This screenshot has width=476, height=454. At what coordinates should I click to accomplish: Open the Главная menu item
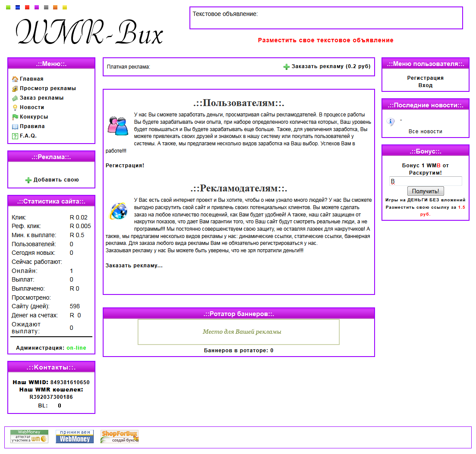coord(32,79)
